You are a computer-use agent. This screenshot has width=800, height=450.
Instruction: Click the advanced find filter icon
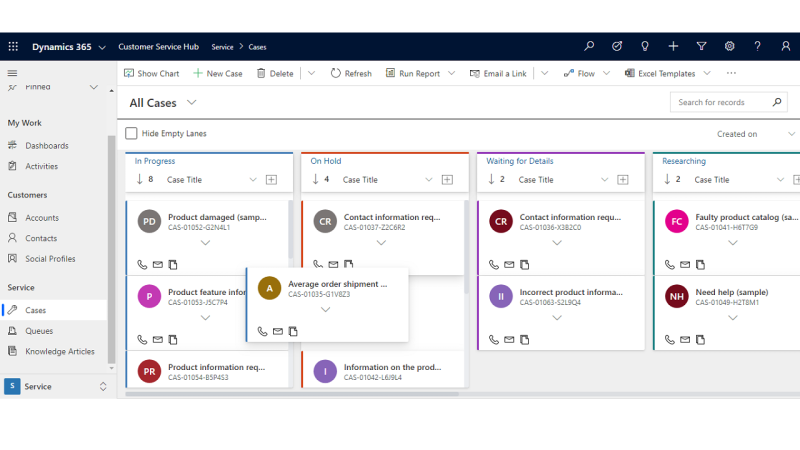click(701, 46)
